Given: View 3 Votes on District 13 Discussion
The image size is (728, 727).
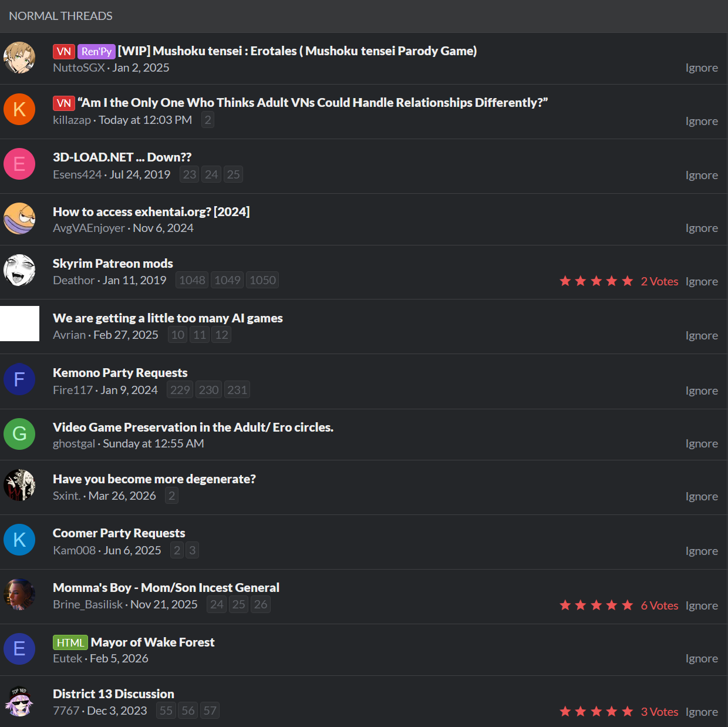Looking at the screenshot, I should point(659,712).
